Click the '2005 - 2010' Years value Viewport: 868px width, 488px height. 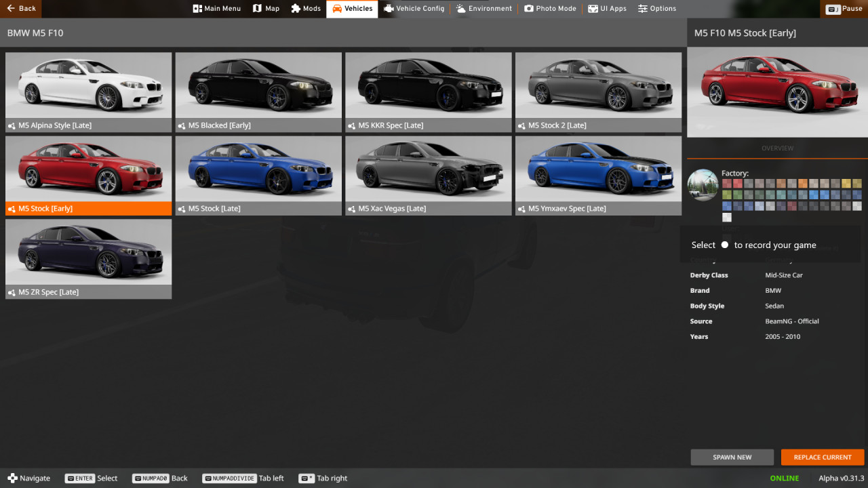pos(783,337)
